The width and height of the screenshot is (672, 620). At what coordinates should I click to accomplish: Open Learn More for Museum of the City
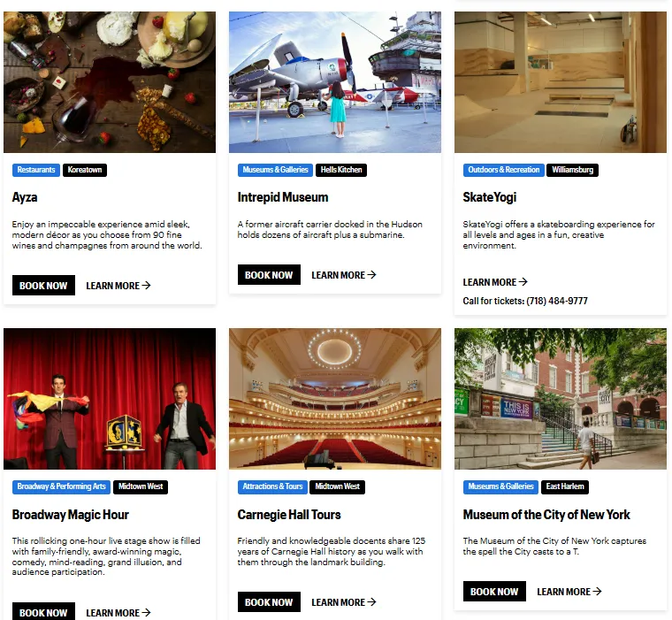[x=569, y=592]
